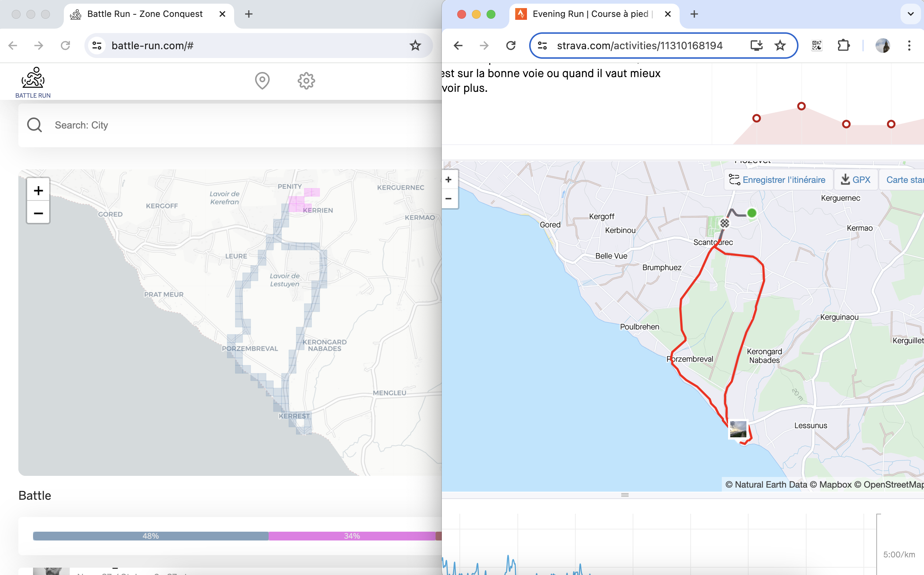Screen dimensions: 924x575
Task: Expand the tab search dropdown arrow
Action: click(911, 14)
